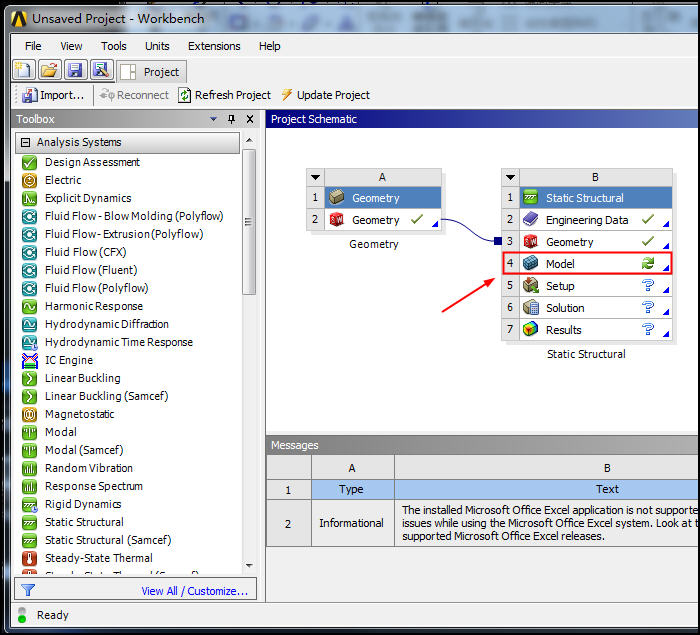The image size is (700, 635).
Task: Click the Open project folder icon
Action: point(49,70)
